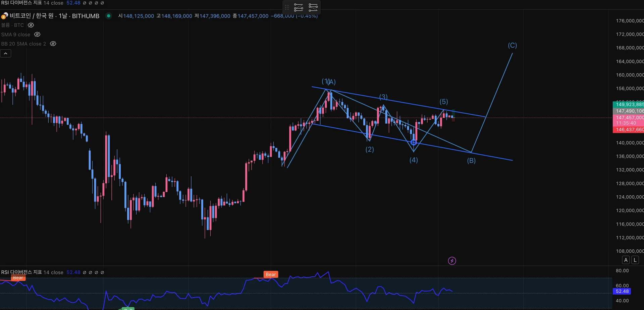
Task: Click the left line-style icon in floating toolbar
Action: 299,7
